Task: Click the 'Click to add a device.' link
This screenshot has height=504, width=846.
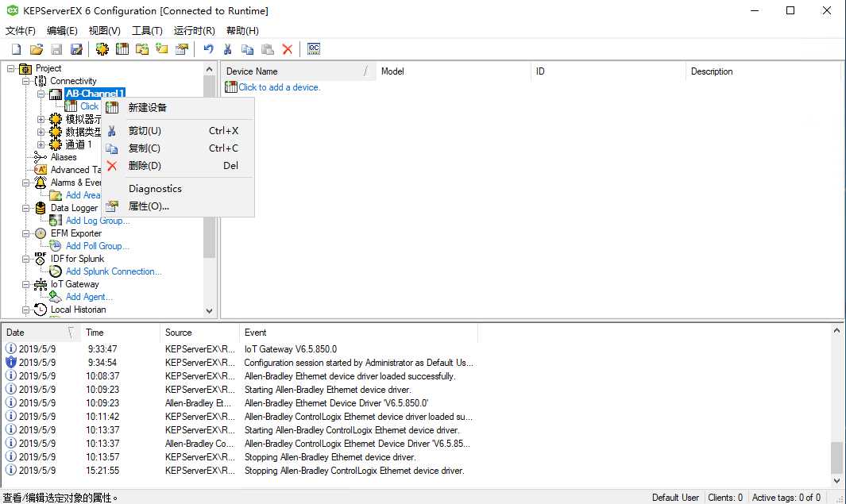Action: [280, 87]
